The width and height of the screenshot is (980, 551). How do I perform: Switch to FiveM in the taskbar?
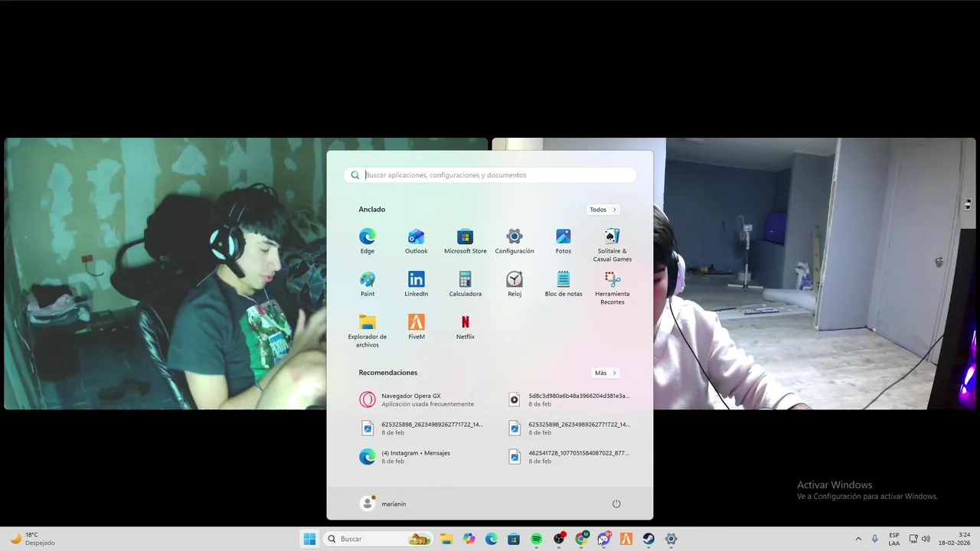coord(626,539)
